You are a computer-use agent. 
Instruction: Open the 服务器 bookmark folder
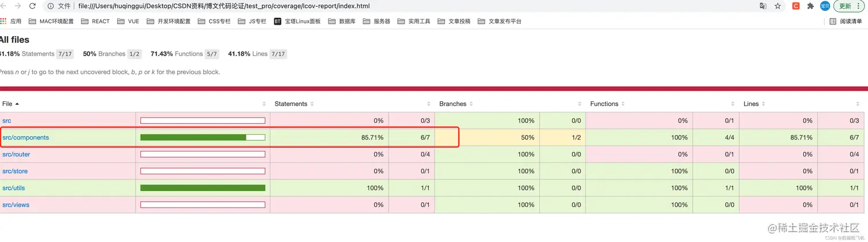377,21
